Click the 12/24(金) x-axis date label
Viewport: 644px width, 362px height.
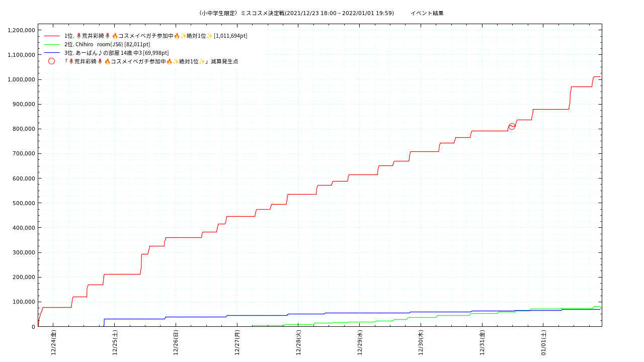pyautogui.click(x=53, y=342)
